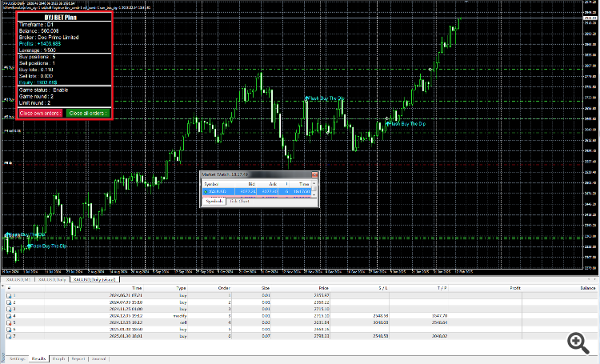Click the Ask column header in Market Watch
This screenshot has height=364, width=600.
pos(273,184)
